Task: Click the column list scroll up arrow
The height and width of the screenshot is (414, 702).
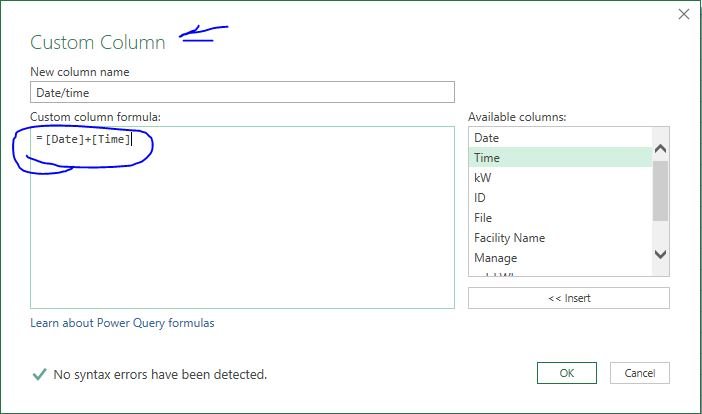Action: (660, 149)
